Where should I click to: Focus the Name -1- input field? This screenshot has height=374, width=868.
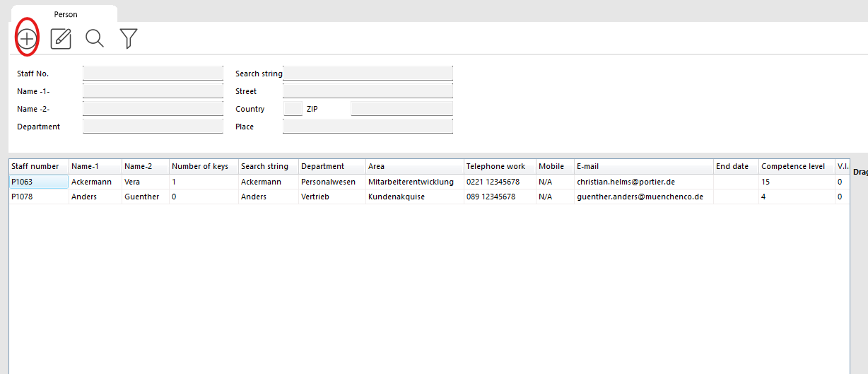coord(153,91)
